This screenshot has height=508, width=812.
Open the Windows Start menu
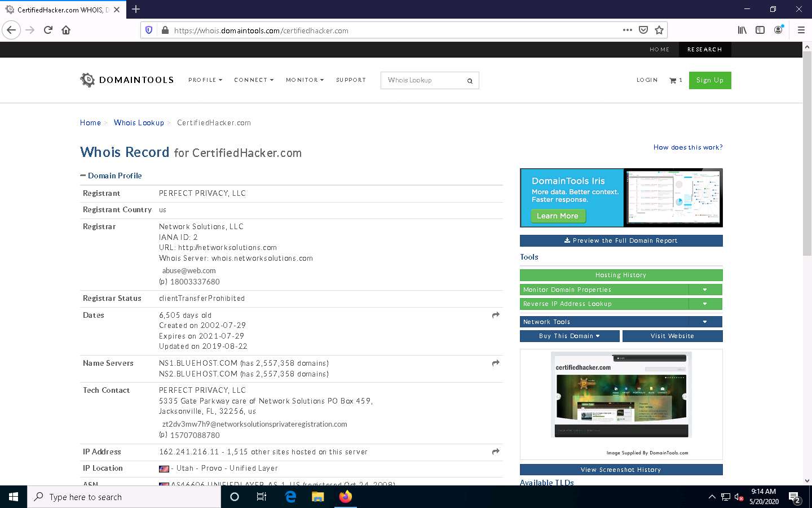point(14,497)
